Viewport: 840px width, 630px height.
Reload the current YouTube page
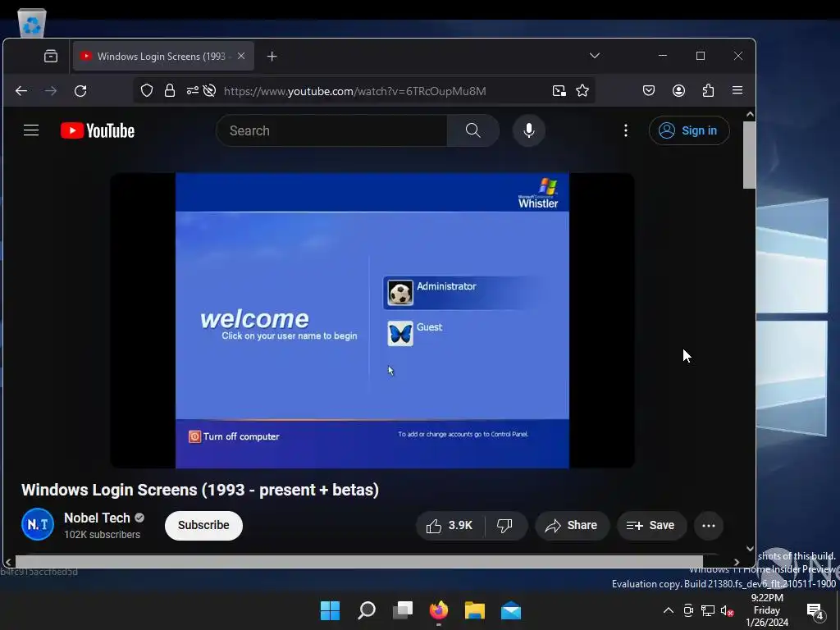tap(80, 91)
